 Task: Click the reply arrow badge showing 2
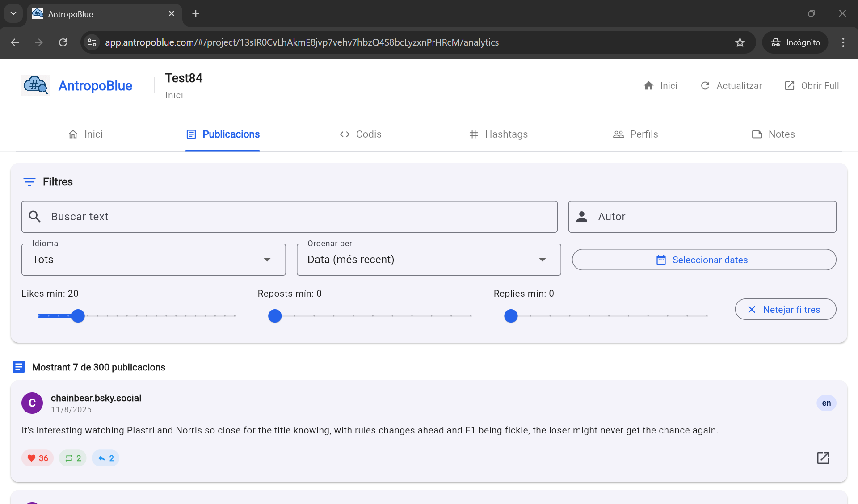coord(105,458)
